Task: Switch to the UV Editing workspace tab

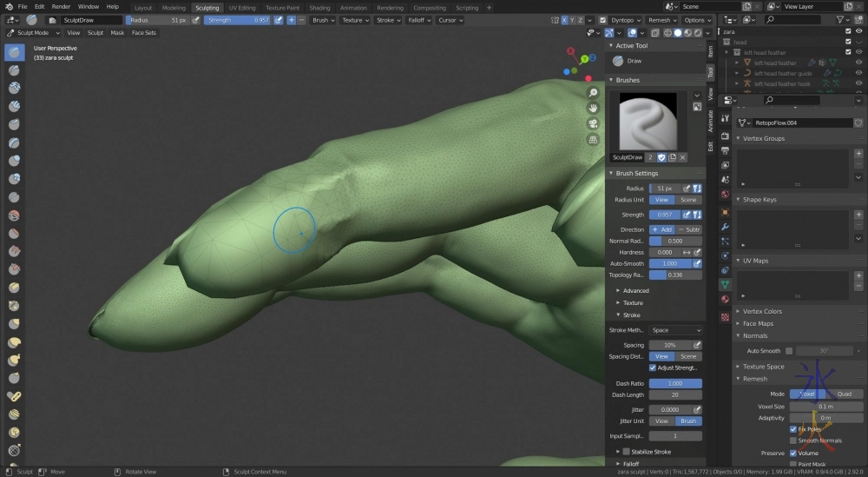Action: pyautogui.click(x=242, y=8)
